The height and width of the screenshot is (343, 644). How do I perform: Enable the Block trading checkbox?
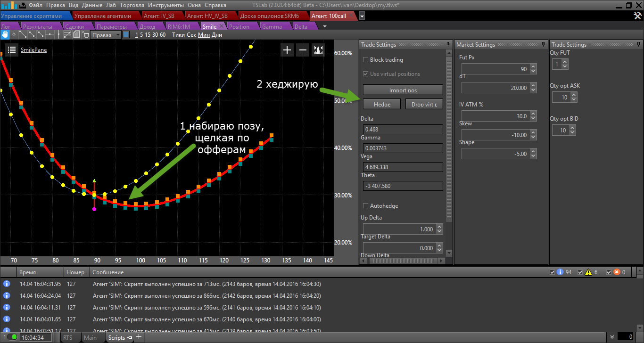(x=365, y=60)
